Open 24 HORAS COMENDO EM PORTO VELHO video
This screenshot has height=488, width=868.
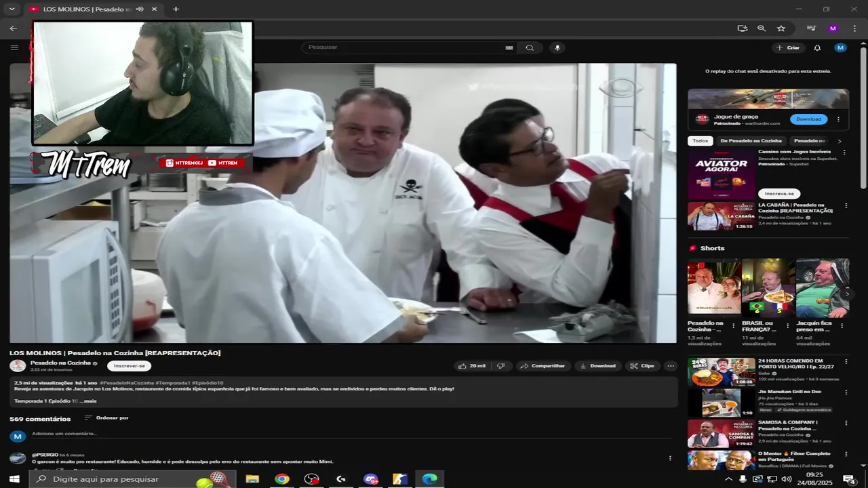click(722, 372)
